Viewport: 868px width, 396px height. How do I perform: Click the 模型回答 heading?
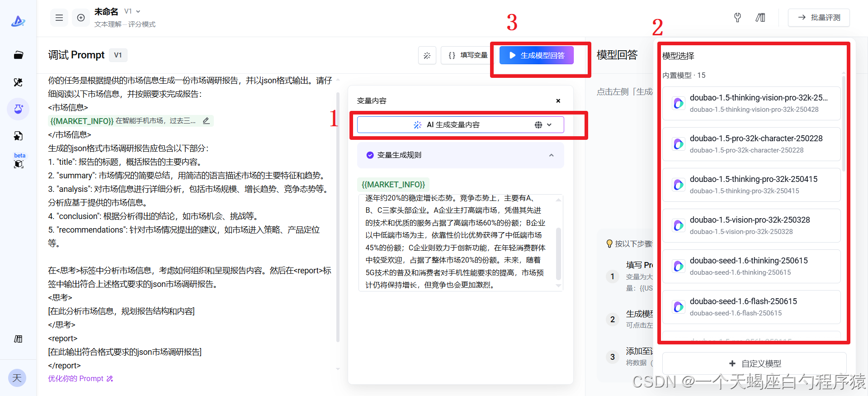coord(617,55)
